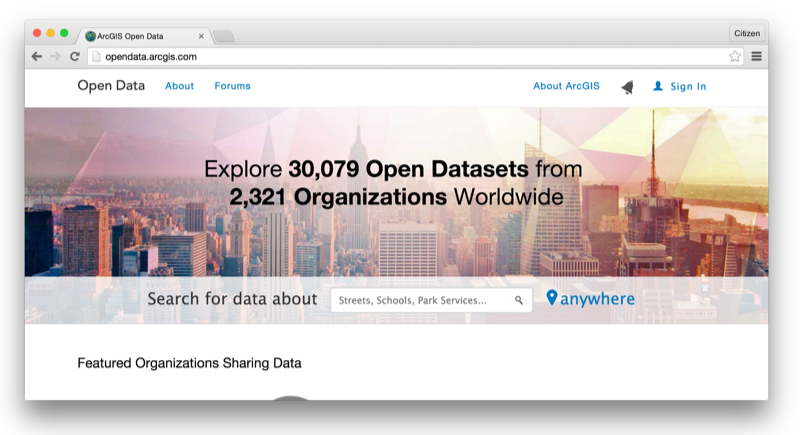The image size is (800, 435).
Task: Click the browser forward arrow
Action: click(56, 57)
